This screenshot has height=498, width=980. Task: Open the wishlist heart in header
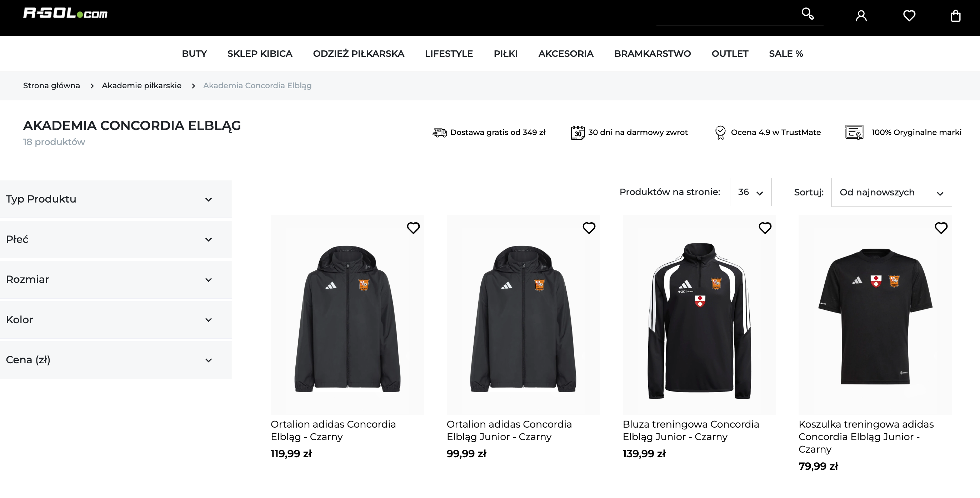click(909, 16)
